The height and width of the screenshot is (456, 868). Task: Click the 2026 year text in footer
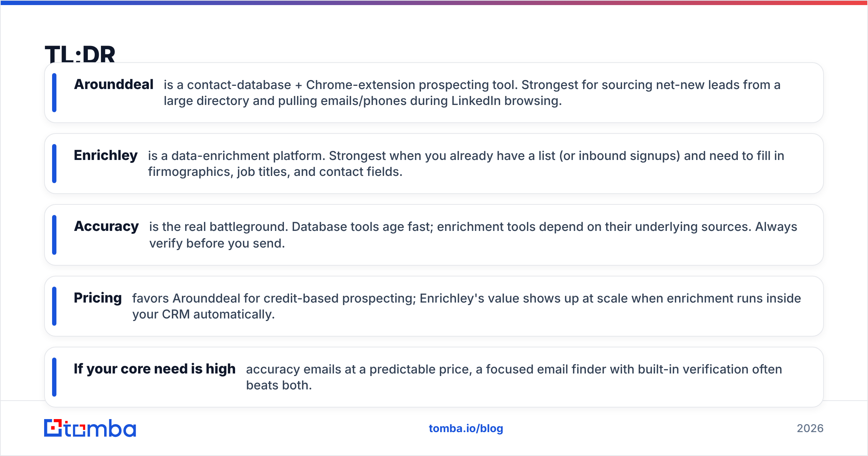[810, 428]
